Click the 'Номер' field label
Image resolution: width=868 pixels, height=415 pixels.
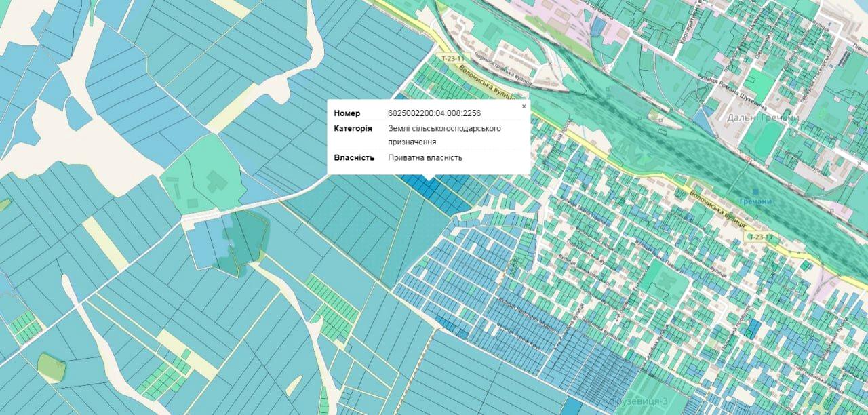(347, 113)
